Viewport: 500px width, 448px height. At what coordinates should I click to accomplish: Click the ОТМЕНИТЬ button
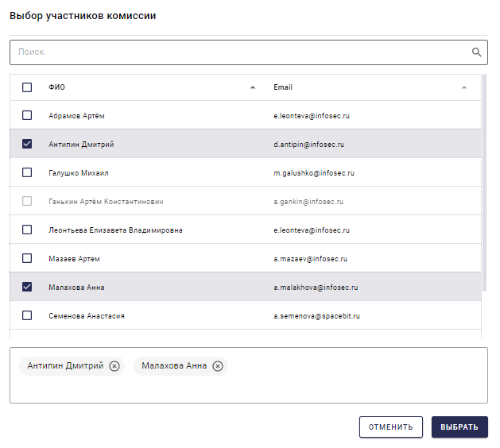(x=390, y=427)
